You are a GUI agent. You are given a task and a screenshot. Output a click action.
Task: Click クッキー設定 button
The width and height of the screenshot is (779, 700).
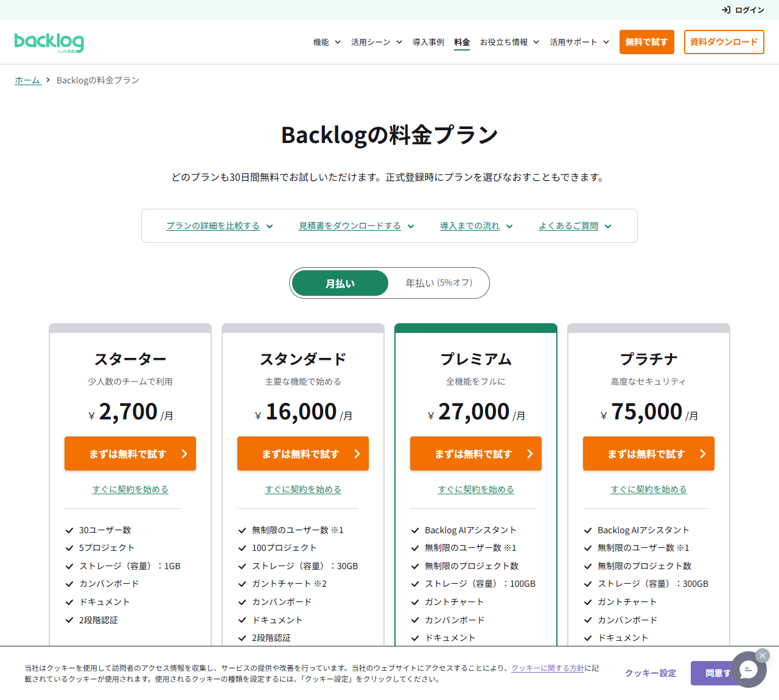pos(651,673)
